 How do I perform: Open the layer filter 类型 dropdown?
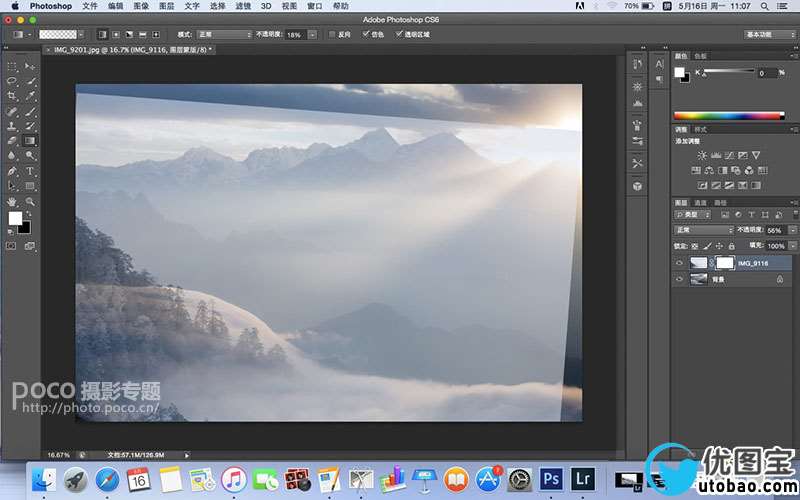point(692,215)
